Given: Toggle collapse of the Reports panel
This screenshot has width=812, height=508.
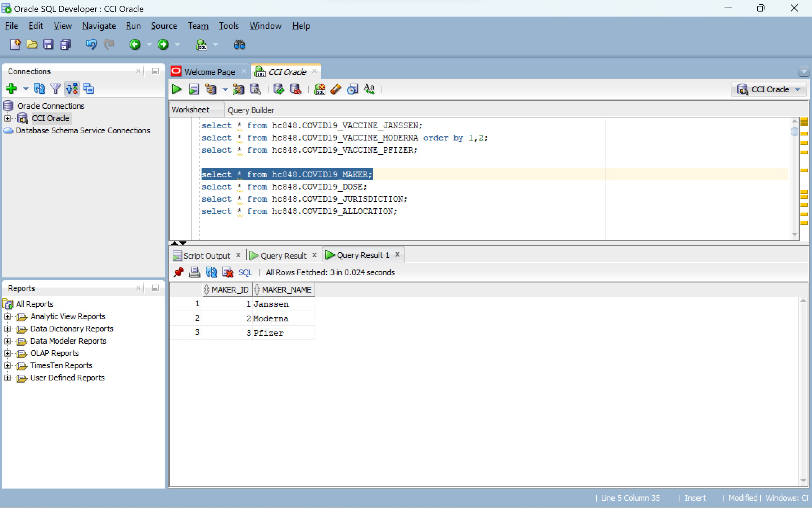Looking at the screenshot, I should click(x=155, y=288).
